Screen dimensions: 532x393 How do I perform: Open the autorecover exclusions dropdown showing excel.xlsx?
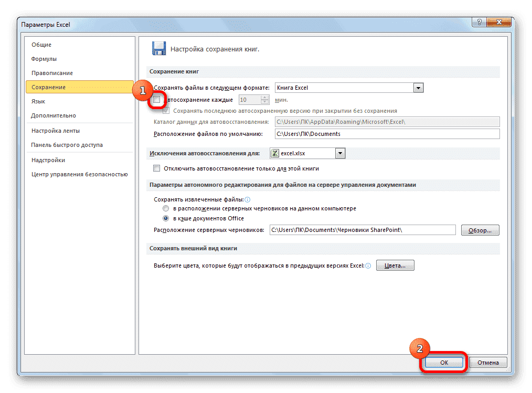point(341,153)
